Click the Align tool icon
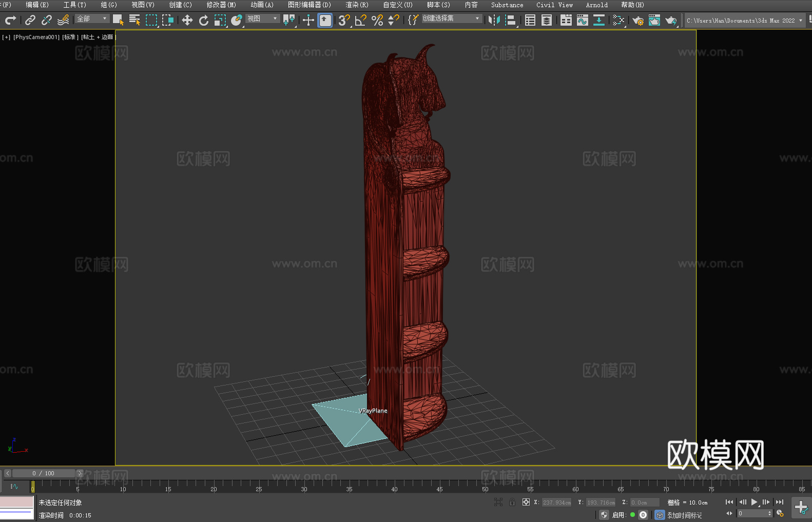 click(511, 20)
